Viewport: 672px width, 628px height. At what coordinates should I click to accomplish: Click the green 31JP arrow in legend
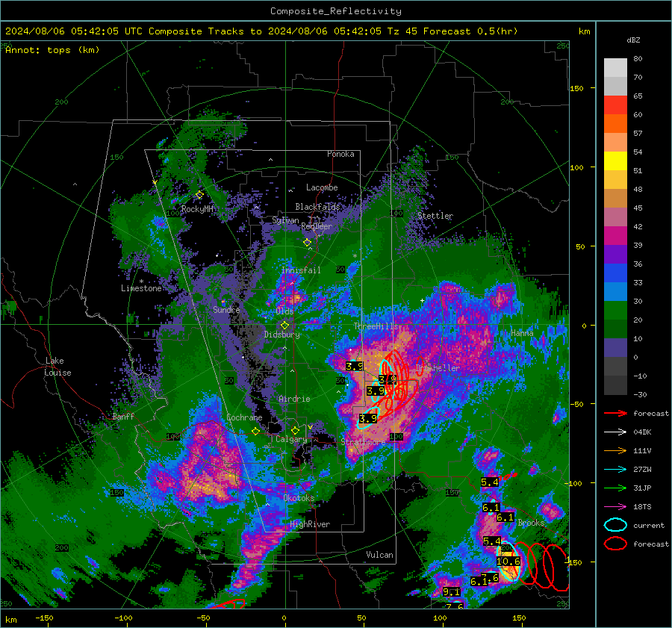pyautogui.click(x=615, y=488)
